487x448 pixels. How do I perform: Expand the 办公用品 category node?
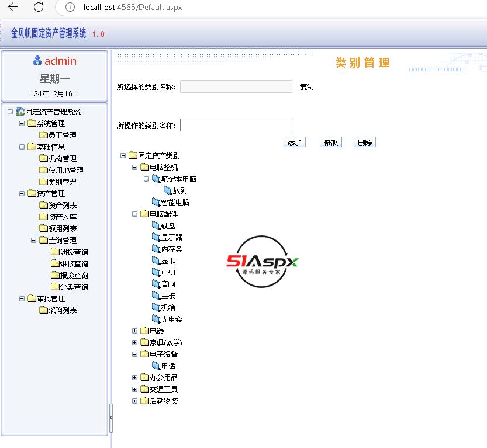coord(135,377)
